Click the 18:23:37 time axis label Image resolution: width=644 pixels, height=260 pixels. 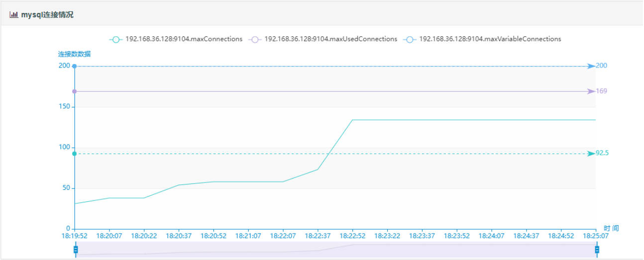tap(422, 236)
